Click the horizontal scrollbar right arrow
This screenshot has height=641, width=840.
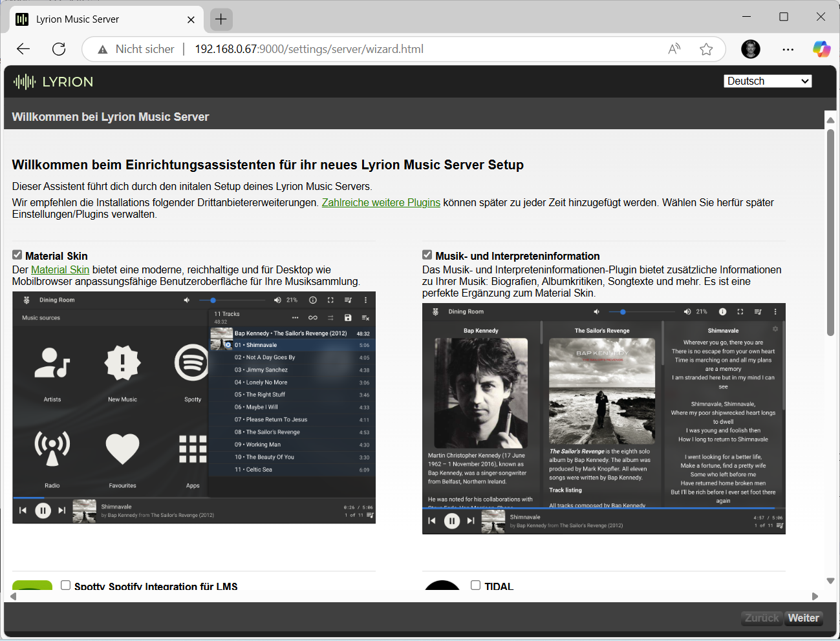(x=815, y=596)
